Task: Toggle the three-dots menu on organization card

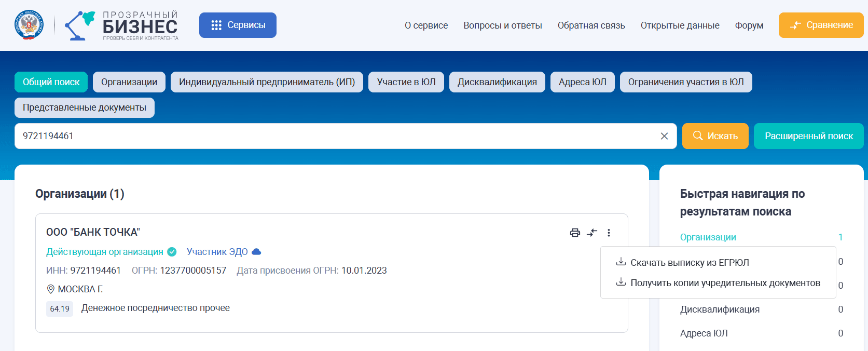Action: point(609,233)
